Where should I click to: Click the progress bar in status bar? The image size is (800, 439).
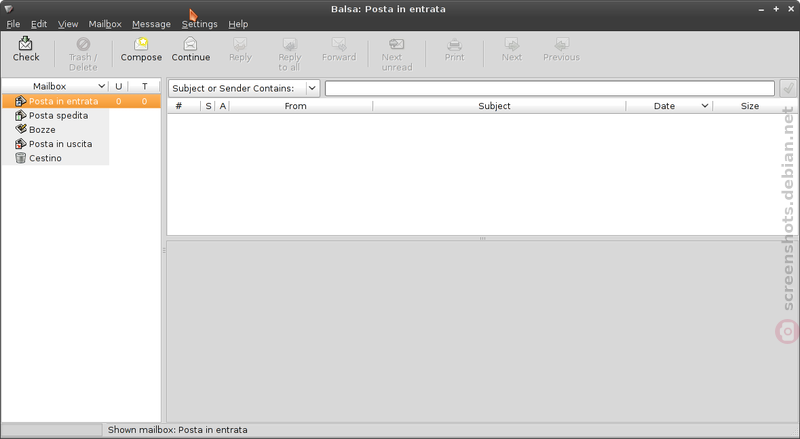[52, 430]
